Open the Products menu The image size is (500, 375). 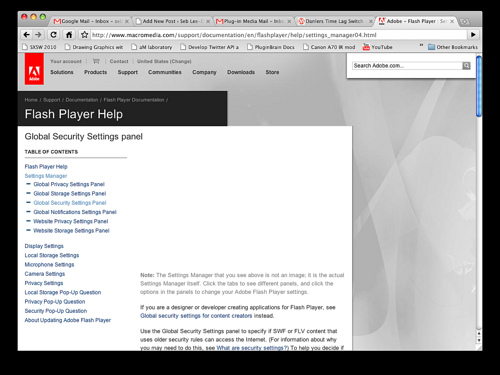tap(96, 72)
